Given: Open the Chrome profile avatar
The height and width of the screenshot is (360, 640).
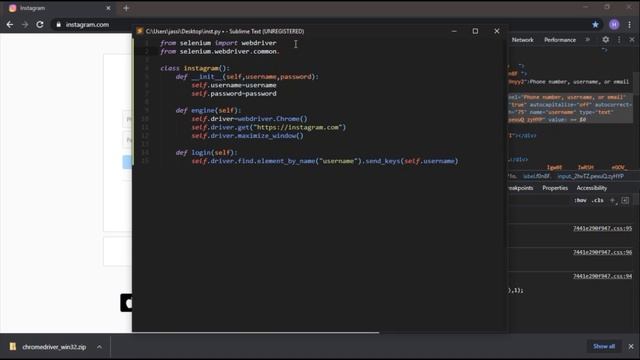Looking at the screenshot, I should click(614, 24).
